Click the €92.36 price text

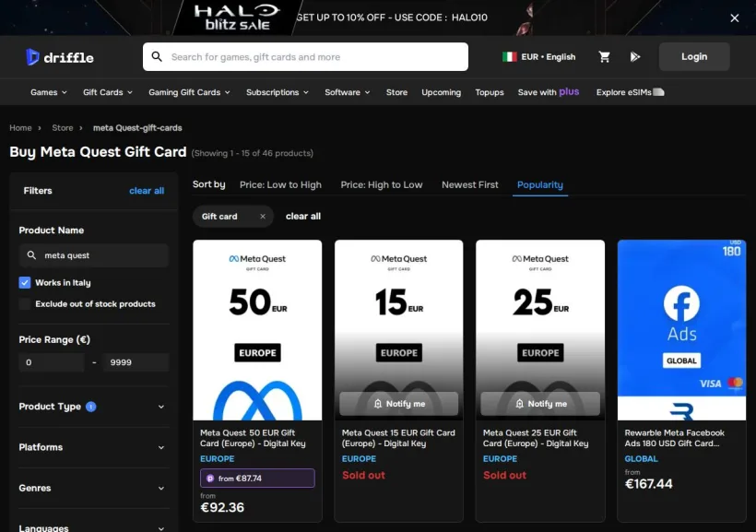pos(222,507)
